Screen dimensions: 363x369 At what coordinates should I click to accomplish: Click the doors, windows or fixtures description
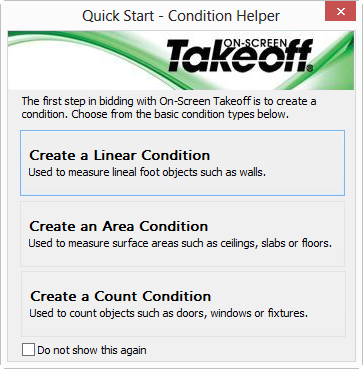(168, 313)
